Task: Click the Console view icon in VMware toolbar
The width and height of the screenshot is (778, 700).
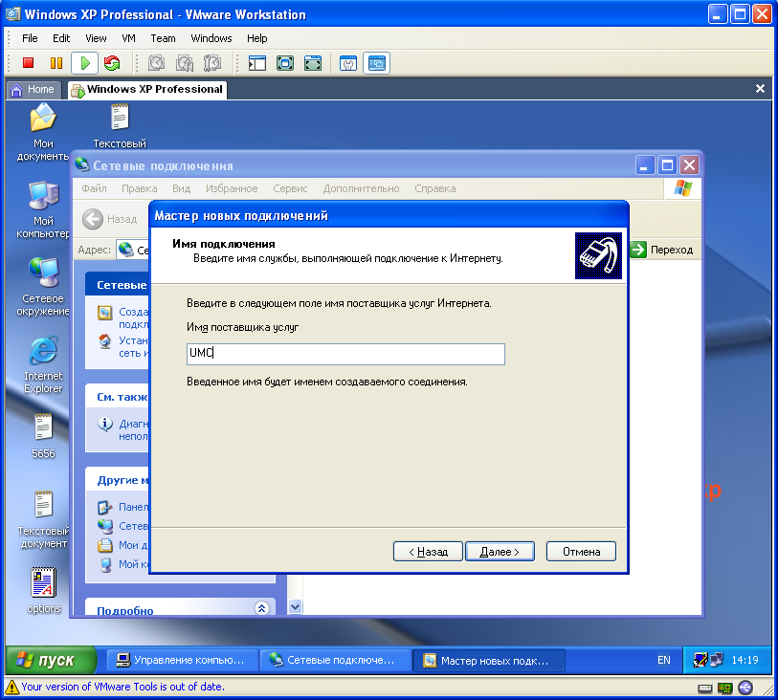Action: point(377,63)
